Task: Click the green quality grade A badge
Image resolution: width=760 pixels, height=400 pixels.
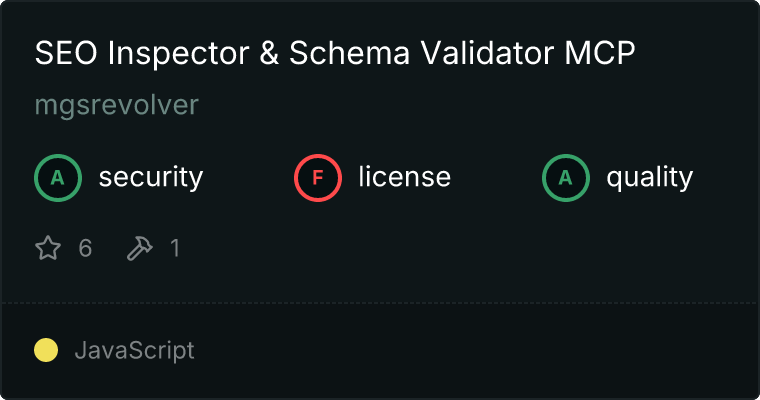Action: pyautogui.click(x=566, y=178)
